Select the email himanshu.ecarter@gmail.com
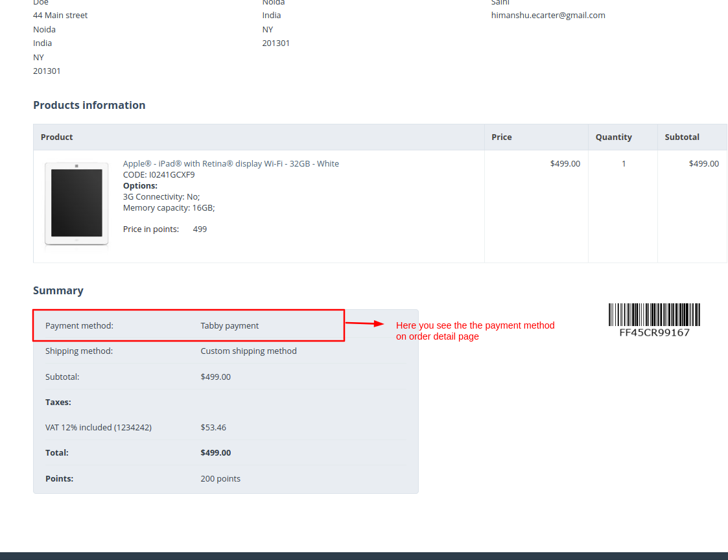 548,16
